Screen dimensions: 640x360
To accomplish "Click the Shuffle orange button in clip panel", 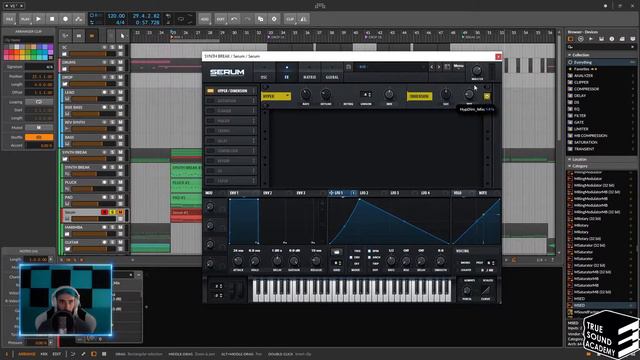I will [39, 138].
